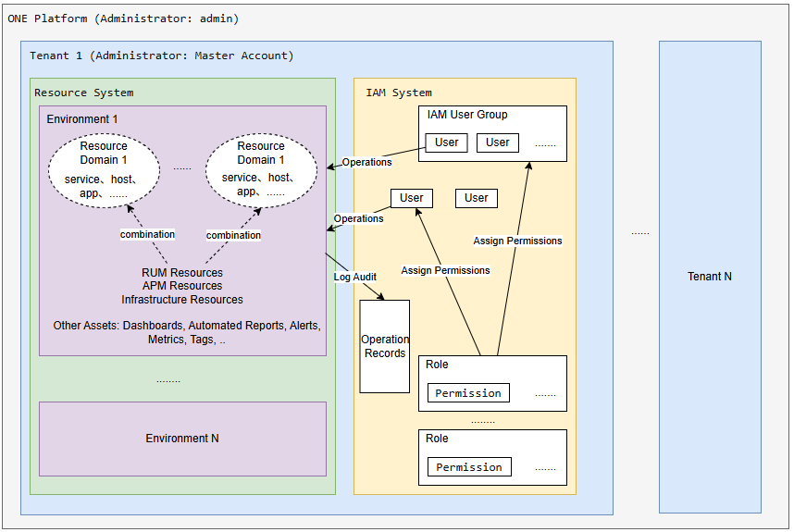
Task: Select the first User box inside IAM User Group
Action: coord(446,142)
